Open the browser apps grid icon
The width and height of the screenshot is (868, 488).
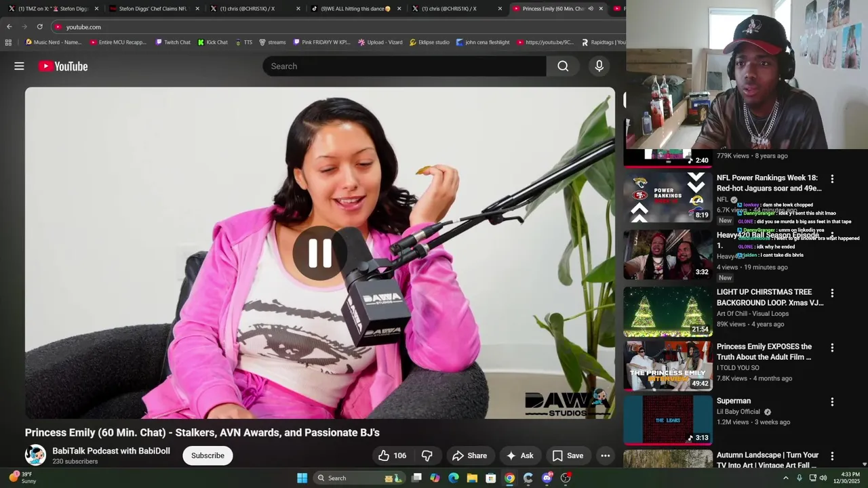(x=8, y=42)
